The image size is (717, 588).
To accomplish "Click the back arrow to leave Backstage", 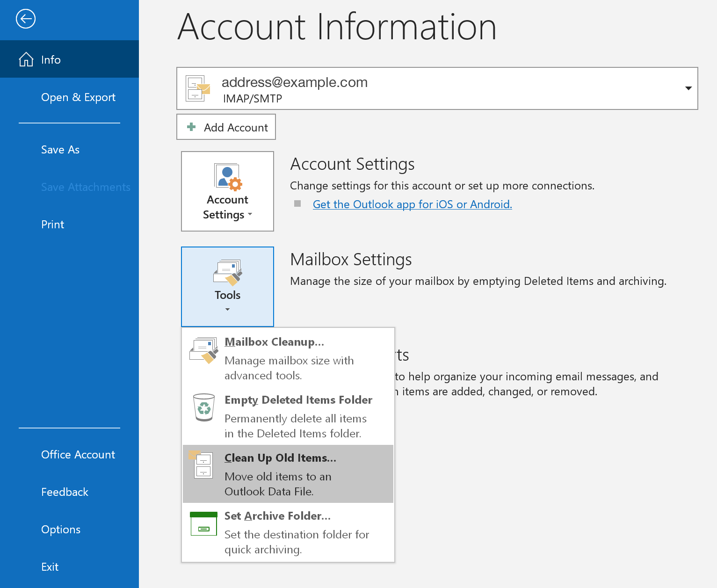I will pyautogui.click(x=26, y=19).
